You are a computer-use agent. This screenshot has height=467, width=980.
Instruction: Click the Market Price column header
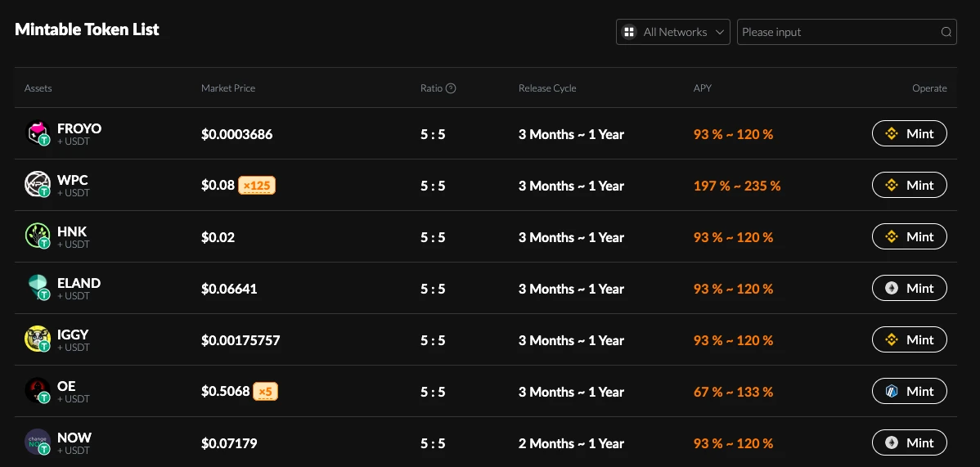(228, 88)
